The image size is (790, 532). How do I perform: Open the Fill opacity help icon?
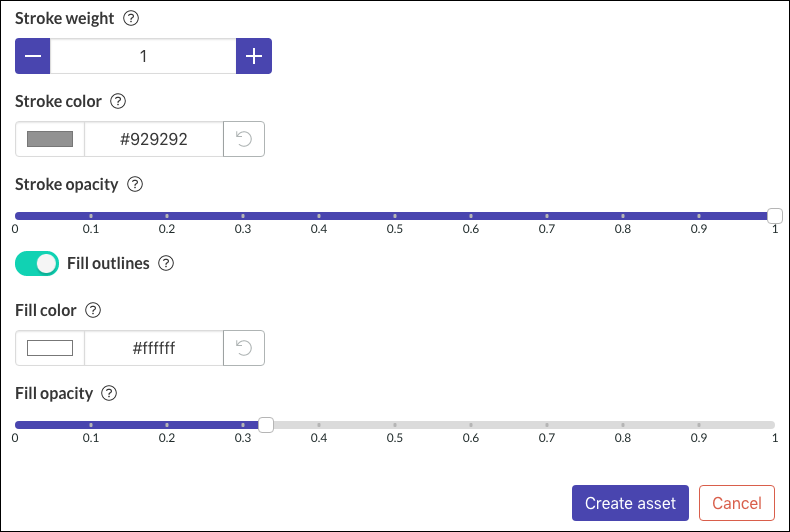[x=109, y=393]
